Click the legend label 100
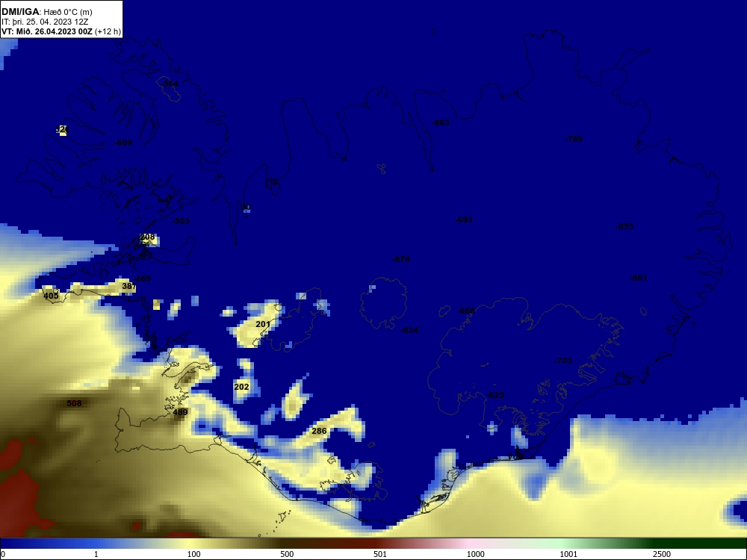The image size is (747, 560). pyautogui.click(x=194, y=554)
